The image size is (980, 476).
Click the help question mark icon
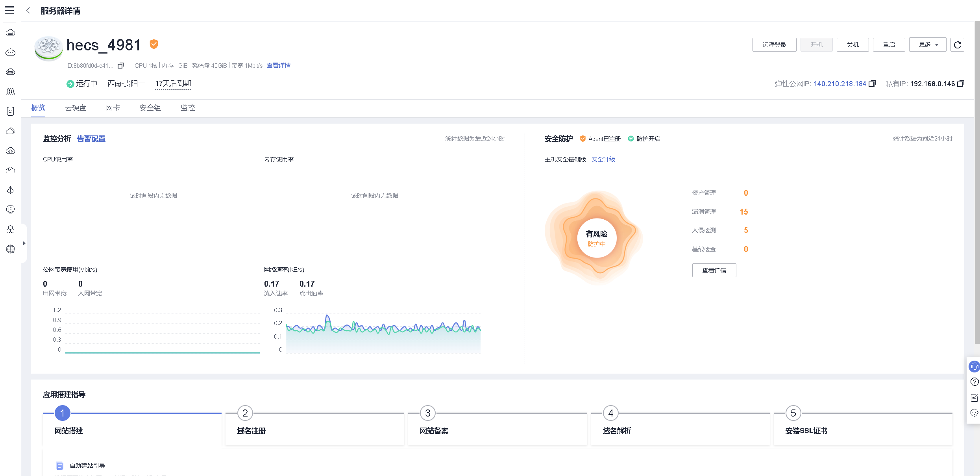point(974,382)
